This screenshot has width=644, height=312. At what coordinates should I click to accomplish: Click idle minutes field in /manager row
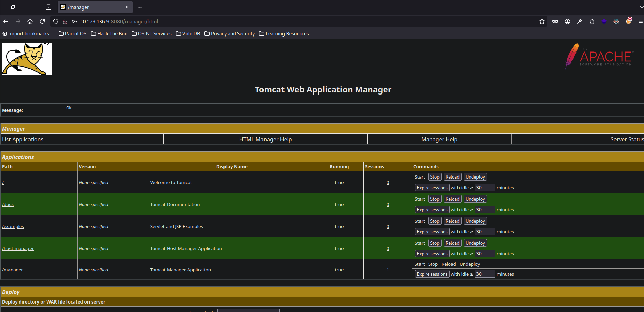click(485, 274)
